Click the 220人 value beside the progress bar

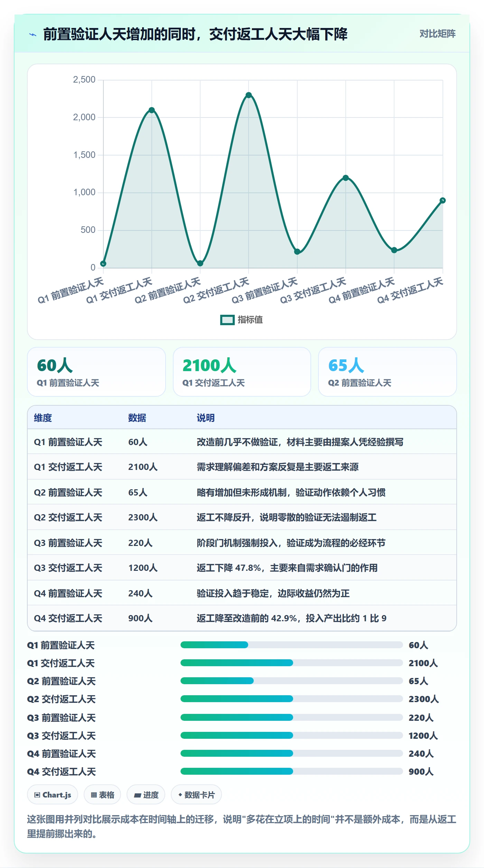(421, 717)
